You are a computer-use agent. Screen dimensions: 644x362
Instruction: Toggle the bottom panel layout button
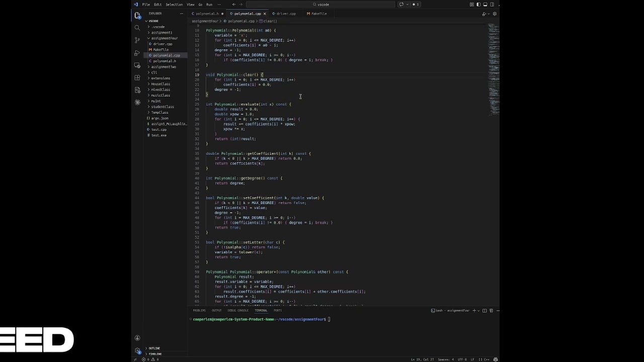click(485, 5)
